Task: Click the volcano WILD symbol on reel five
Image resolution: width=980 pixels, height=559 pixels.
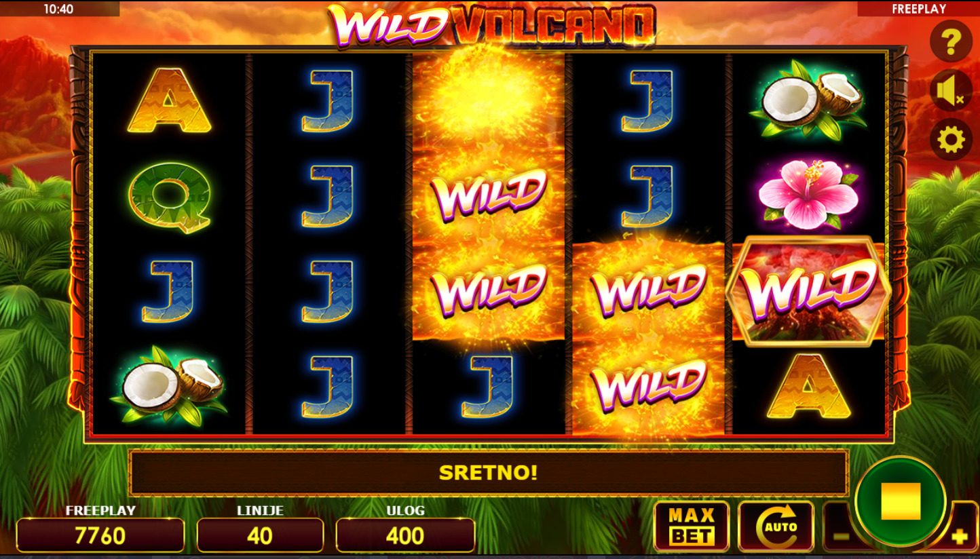Action: coord(808,291)
